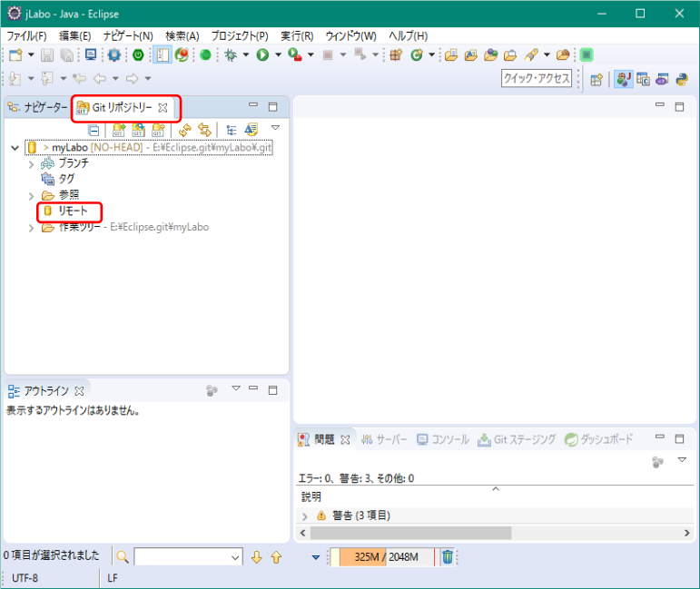
Task: Click the Refresh icon in Git Repositories view
Action: pyautogui.click(x=184, y=131)
